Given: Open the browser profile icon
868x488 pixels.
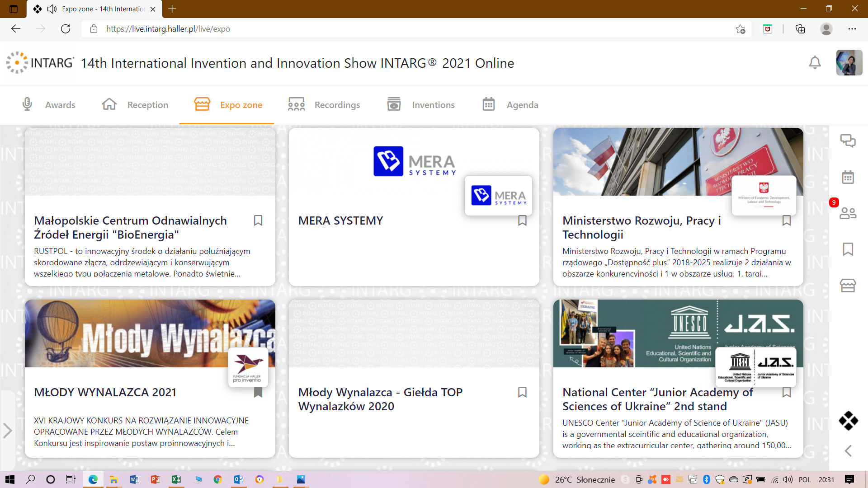Looking at the screenshot, I should pos(826,29).
